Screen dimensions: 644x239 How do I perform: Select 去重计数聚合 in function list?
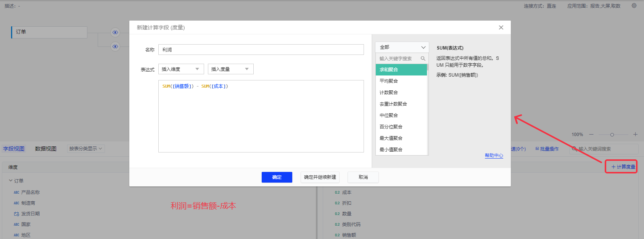click(393, 104)
